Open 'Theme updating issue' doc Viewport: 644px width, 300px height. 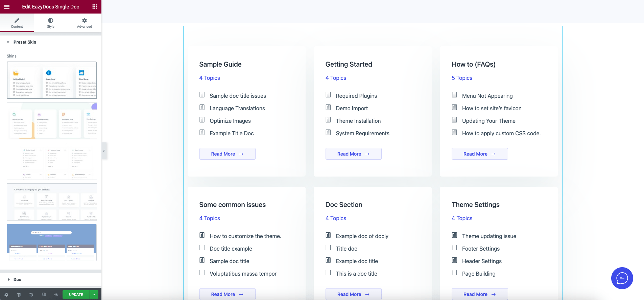[489, 236]
